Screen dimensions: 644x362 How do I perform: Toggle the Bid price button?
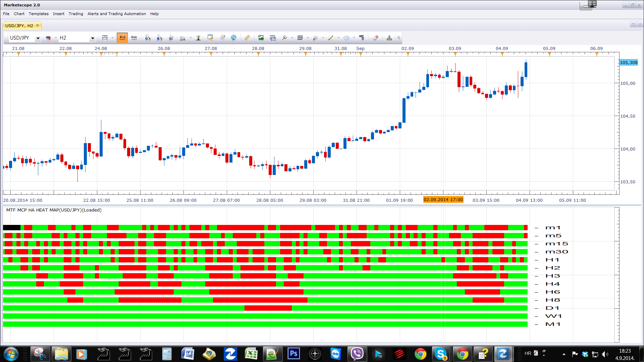coord(122,38)
